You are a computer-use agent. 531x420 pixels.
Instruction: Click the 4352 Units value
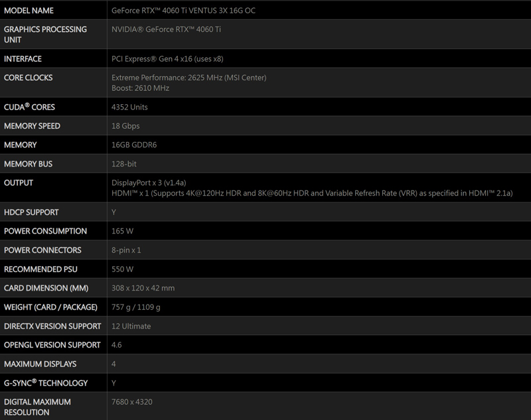click(129, 107)
